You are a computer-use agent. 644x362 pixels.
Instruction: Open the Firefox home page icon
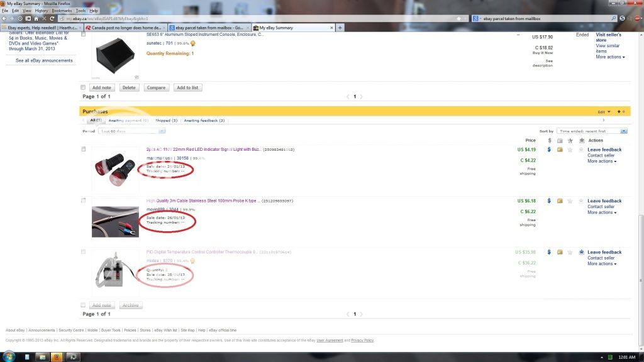(x=36, y=18)
